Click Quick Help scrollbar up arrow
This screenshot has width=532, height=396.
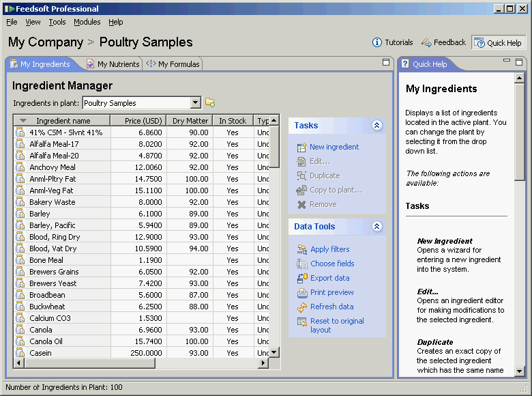coord(519,79)
